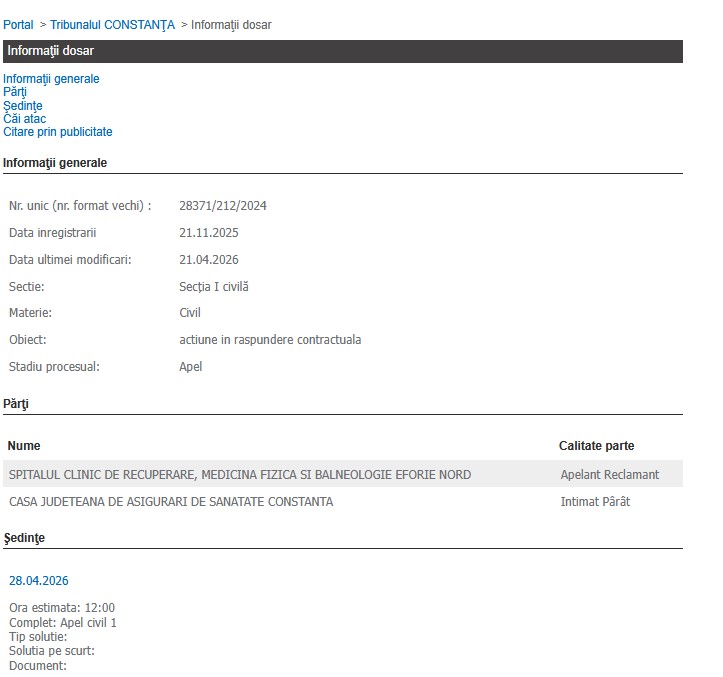Jump to Informații generale via the blue link
This screenshot has width=723, height=677.
pyautogui.click(x=51, y=79)
